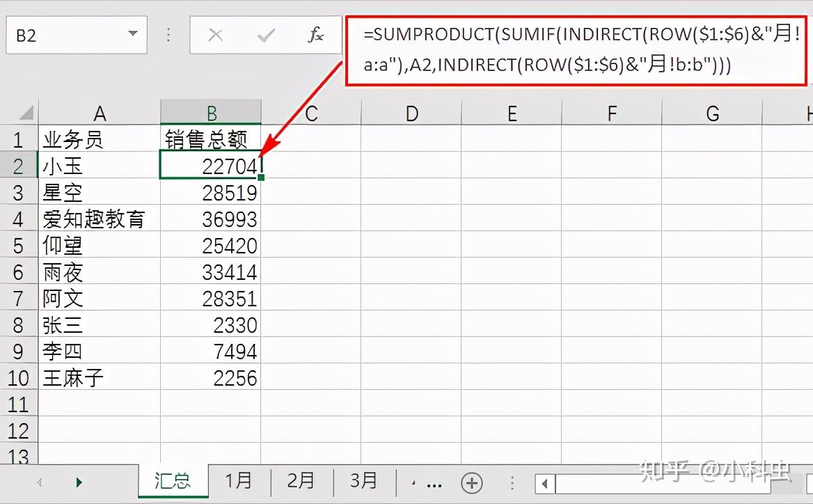Select the cell with value 2330
The width and height of the screenshot is (813, 504).
tap(211, 324)
